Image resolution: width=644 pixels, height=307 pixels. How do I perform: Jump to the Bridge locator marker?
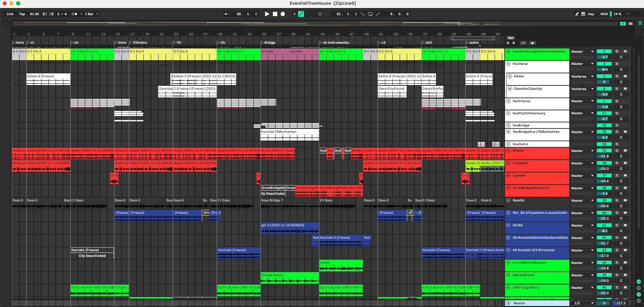click(x=262, y=43)
